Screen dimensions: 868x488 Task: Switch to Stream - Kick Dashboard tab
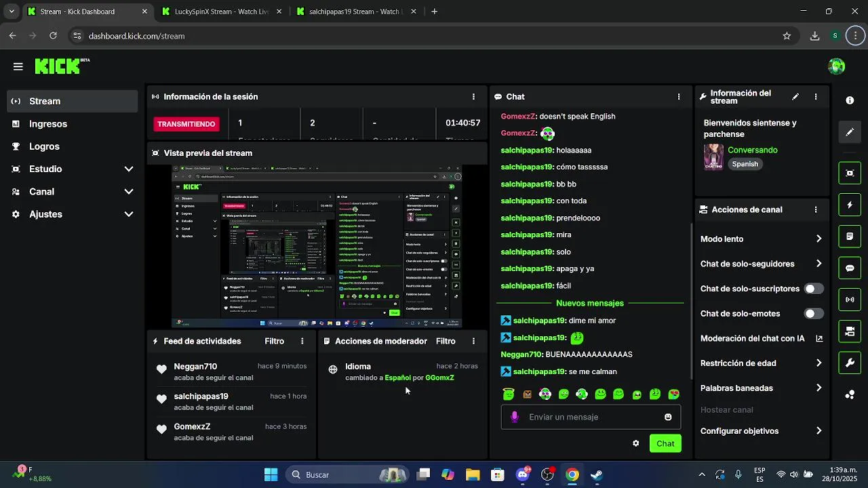tap(88, 12)
